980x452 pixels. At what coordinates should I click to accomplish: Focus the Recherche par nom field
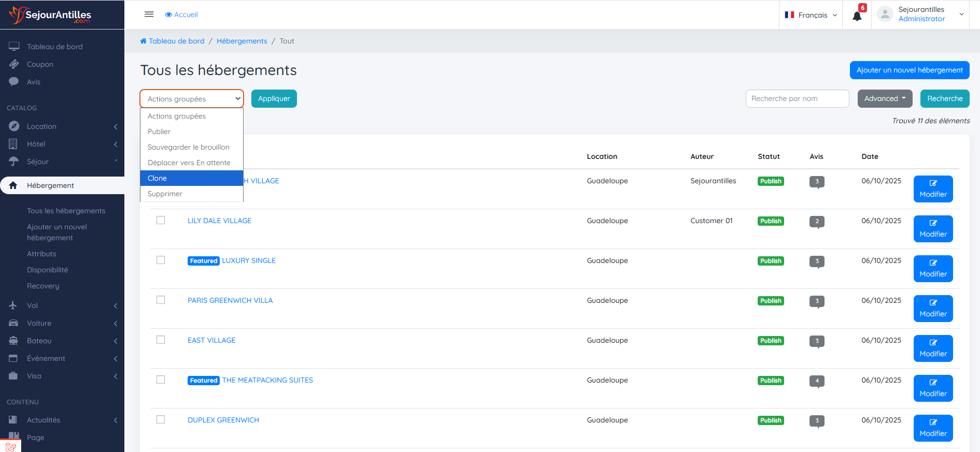point(797,98)
